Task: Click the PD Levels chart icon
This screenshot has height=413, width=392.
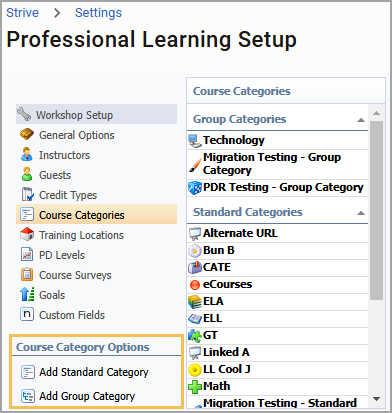Action: [x=27, y=255]
